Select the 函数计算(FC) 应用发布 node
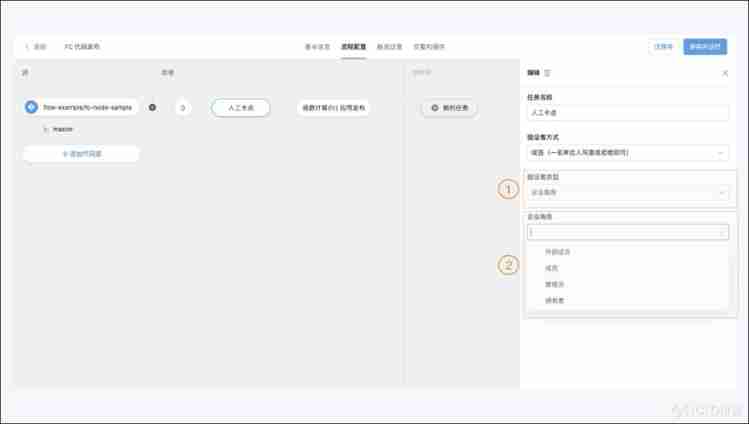 pyautogui.click(x=333, y=107)
